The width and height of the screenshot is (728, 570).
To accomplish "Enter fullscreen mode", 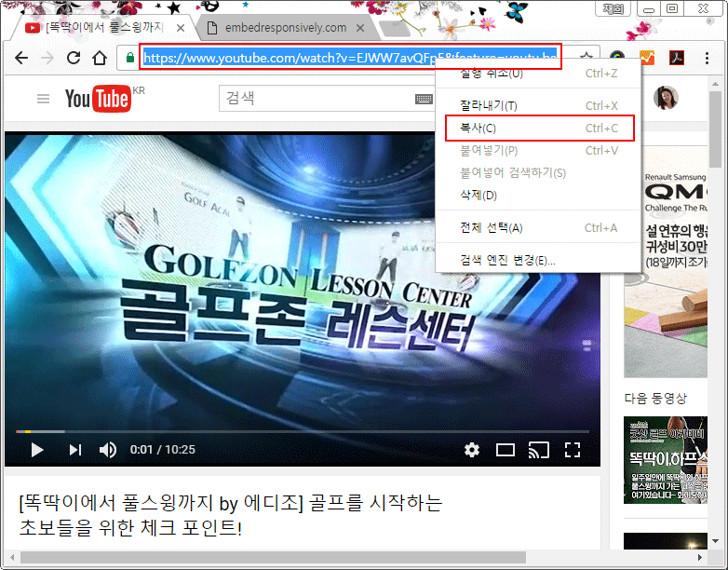I will 572,450.
